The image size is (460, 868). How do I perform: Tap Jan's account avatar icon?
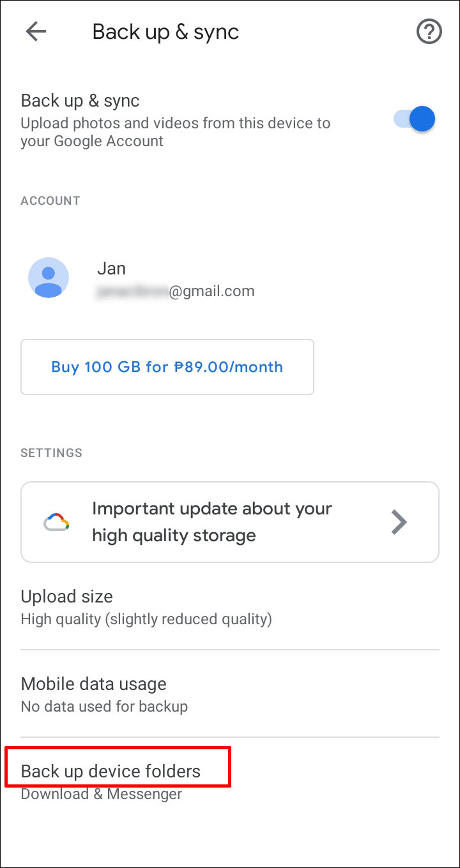tap(49, 278)
